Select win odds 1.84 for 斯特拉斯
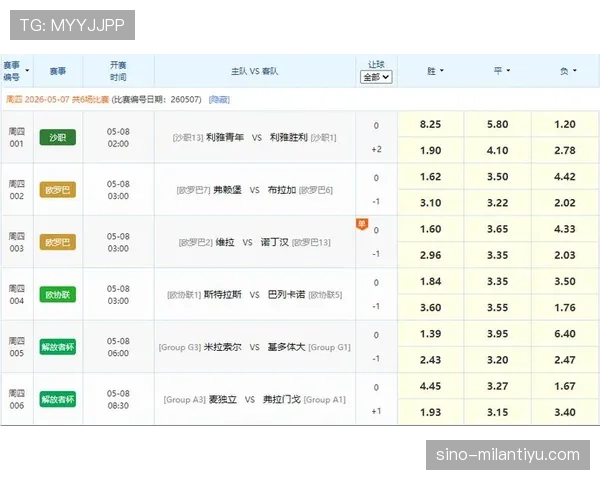This screenshot has height=480, width=600. (430, 282)
